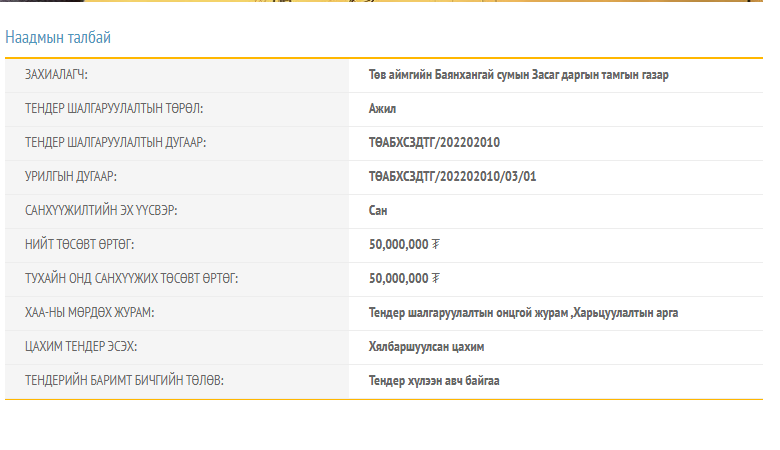
Task: Select the ЗАХИАЛАГЧ label
Action: pos(63,75)
